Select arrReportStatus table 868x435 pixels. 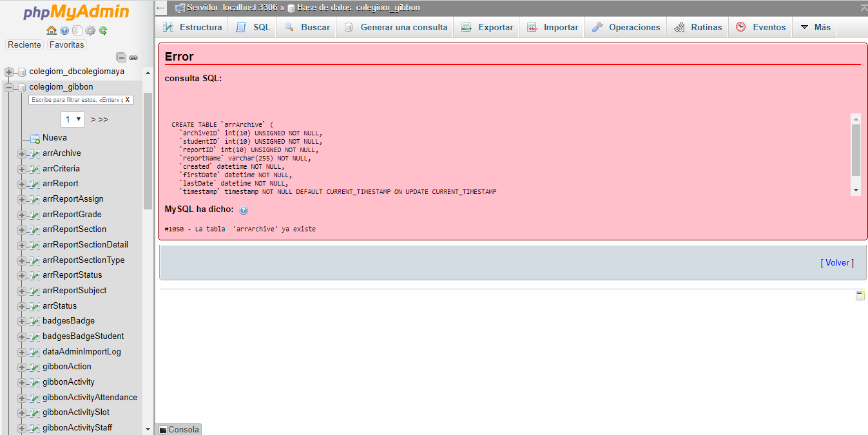72,275
